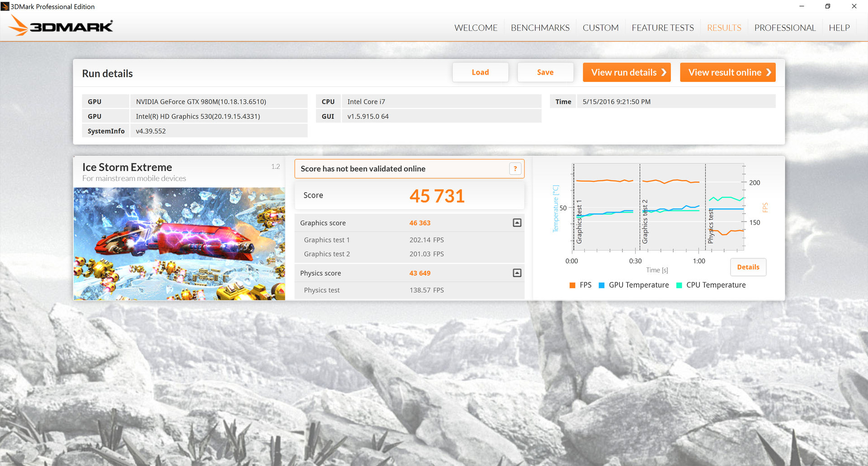Click View run details button
This screenshot has height=466, width=868.
[627, 72]
